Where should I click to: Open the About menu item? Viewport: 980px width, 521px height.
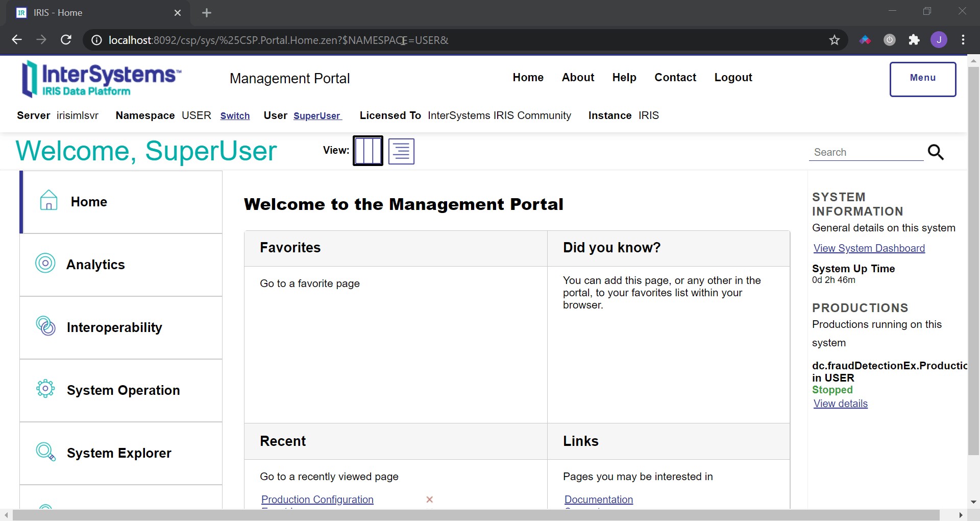(x=578, y=78)
